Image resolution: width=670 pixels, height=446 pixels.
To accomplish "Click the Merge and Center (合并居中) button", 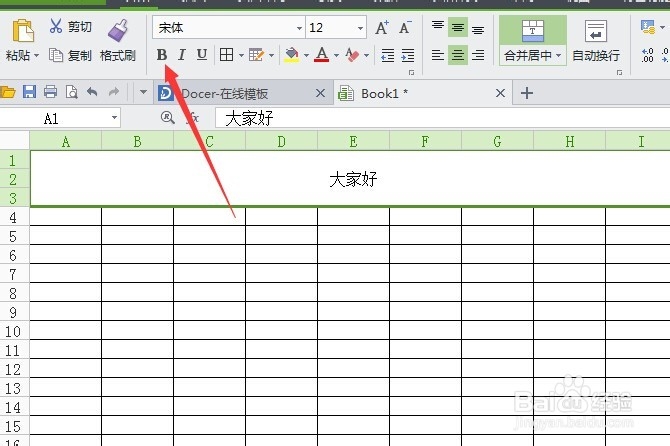I will pos(532,41).
